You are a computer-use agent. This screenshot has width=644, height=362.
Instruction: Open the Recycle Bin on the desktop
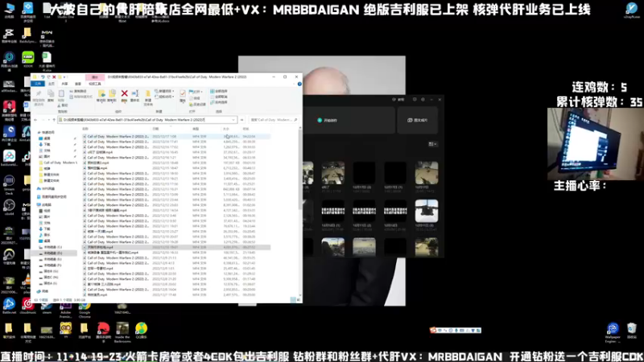pos(632,330)
